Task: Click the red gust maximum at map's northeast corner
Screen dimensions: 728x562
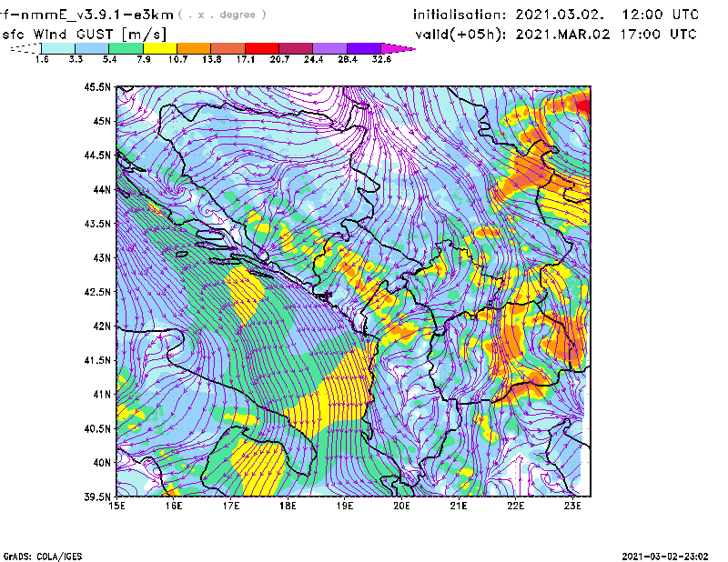Action: (584, 106)
